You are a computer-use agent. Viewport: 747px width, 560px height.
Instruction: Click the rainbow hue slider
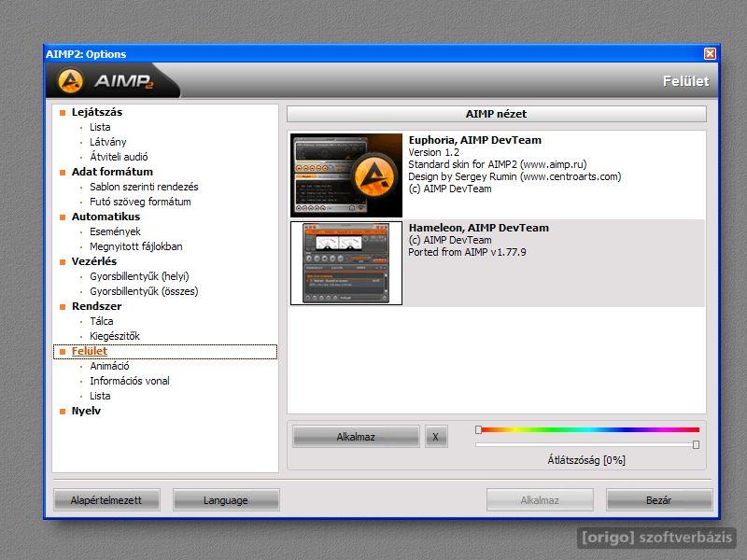(587, 429)
